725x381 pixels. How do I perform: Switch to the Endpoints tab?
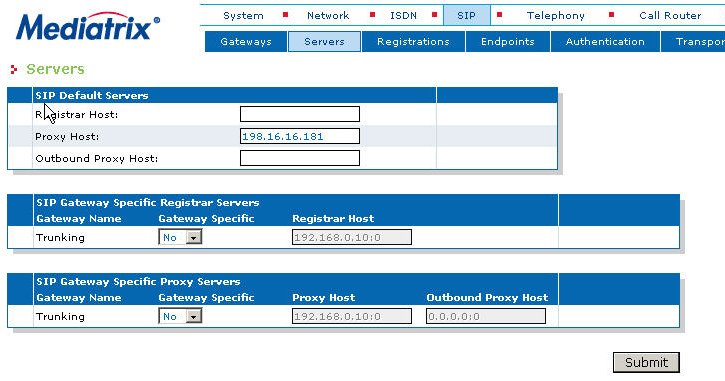point(508,42)
